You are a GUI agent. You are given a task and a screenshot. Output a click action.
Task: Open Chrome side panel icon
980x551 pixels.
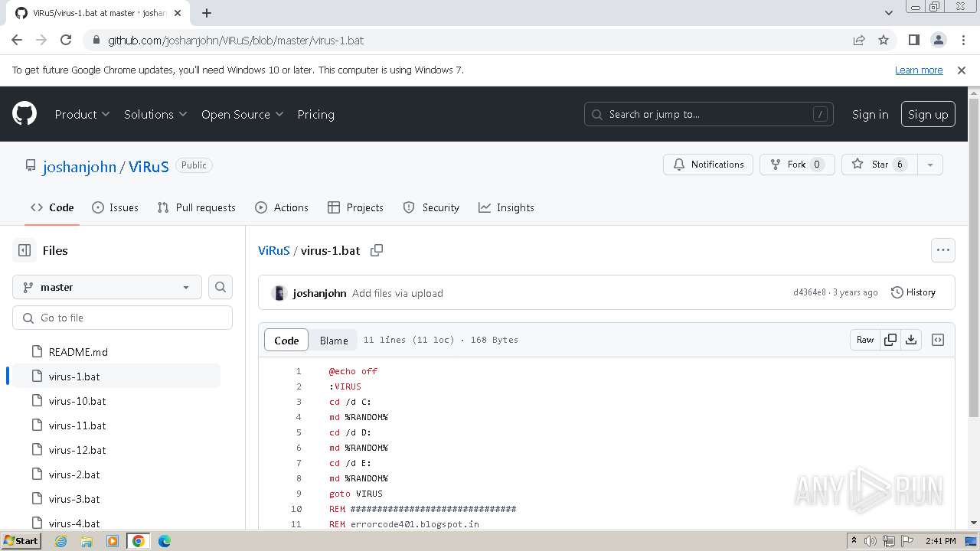914,40
